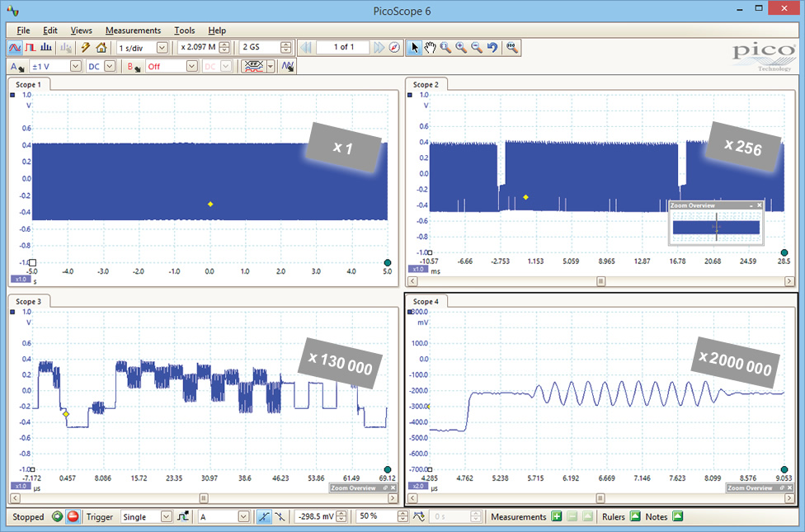Switch to Scope mode icon
This screenshot has width=805, height=532.
pos(15,48)
